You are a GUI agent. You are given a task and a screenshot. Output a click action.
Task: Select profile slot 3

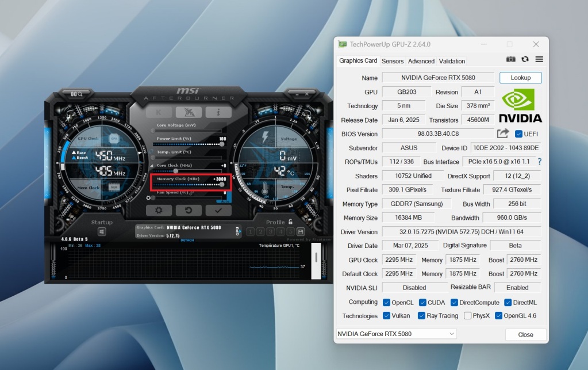[270, 231]
